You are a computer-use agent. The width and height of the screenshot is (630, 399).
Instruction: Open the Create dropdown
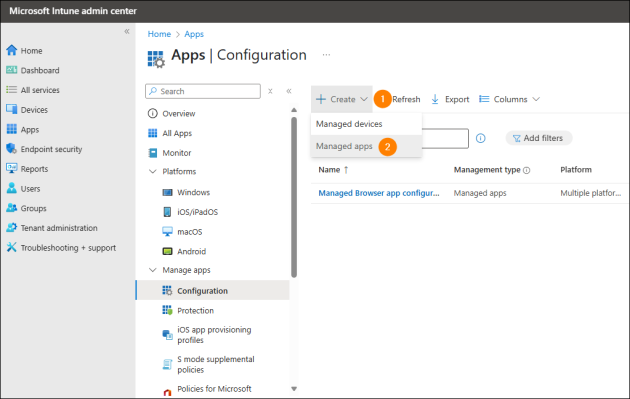[x=342, y=99]
